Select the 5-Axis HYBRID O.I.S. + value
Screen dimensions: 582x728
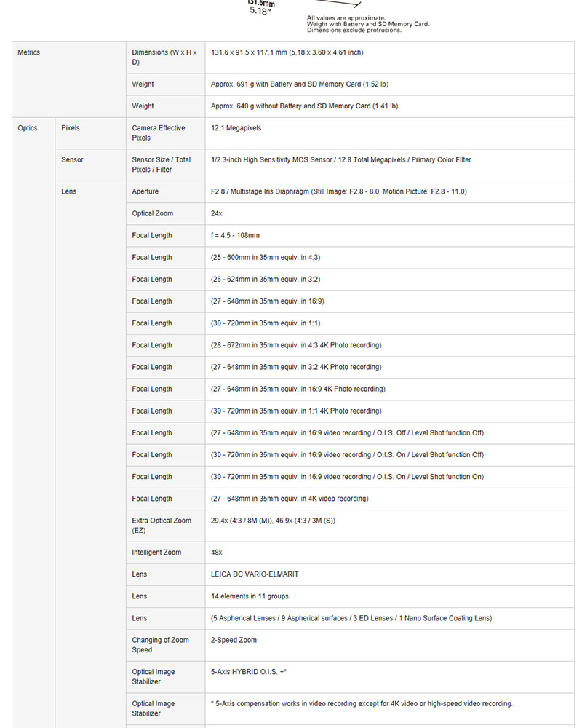point(248,672)
